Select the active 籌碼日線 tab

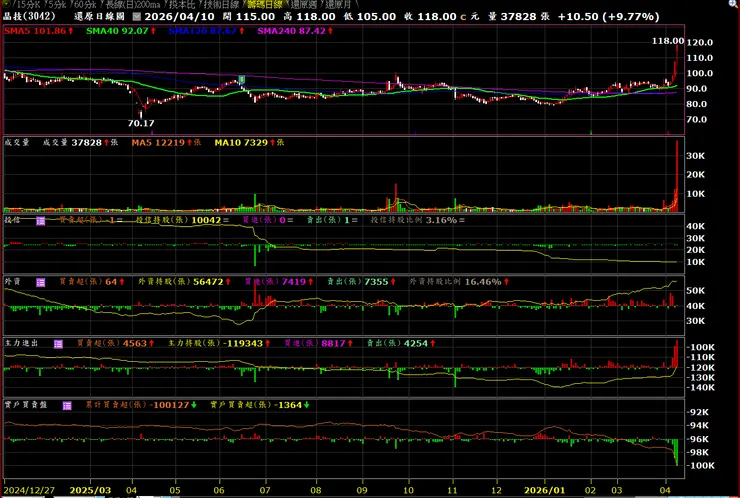[x=265, y=5]
